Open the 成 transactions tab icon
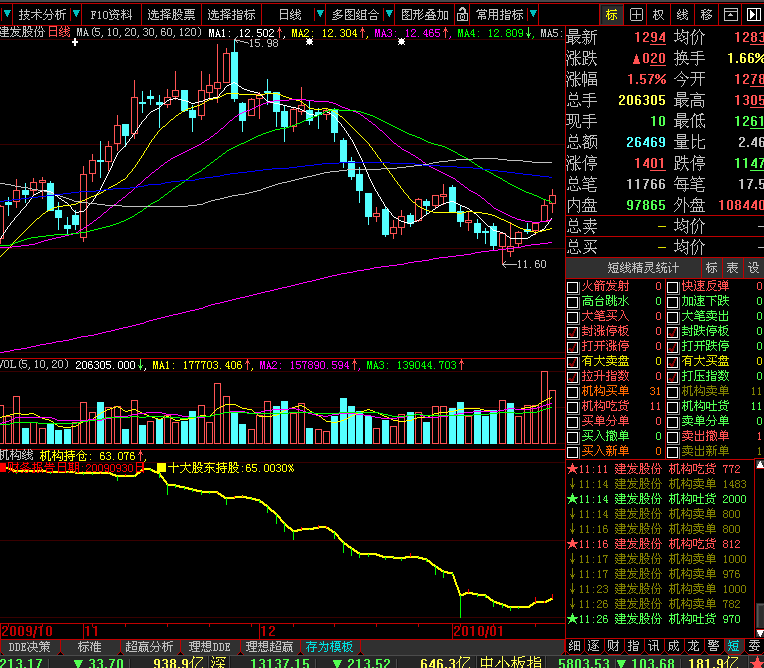This screenshot has width=764, height=668. click(x=673, y=646)
